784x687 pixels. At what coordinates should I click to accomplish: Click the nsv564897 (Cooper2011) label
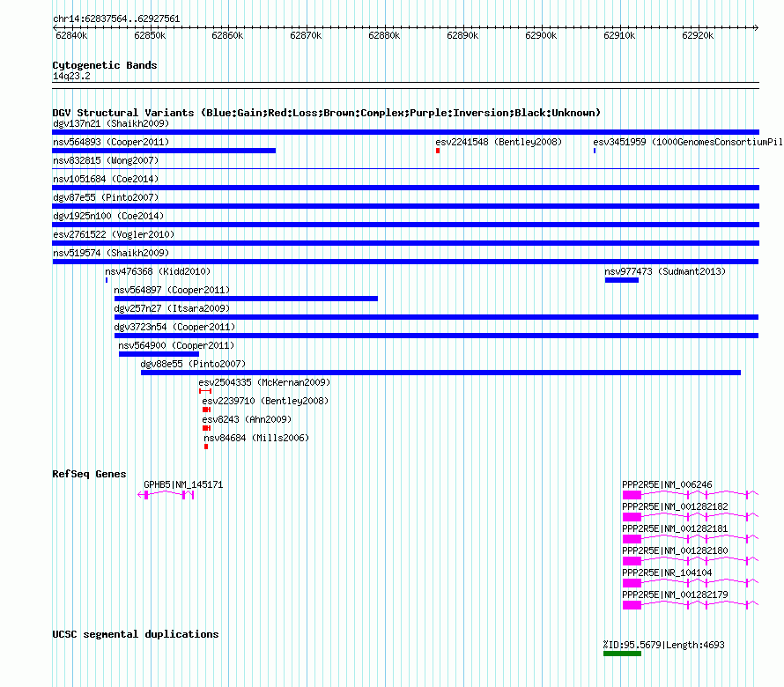coord(172,290)
